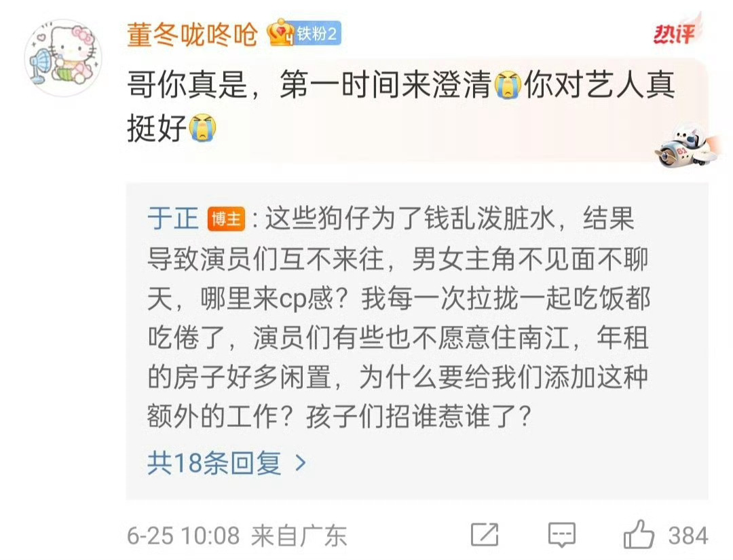This screenshot has height=560, width=733.
Task: Tap the 来自广东 location label
Action: tap(299, 536)
